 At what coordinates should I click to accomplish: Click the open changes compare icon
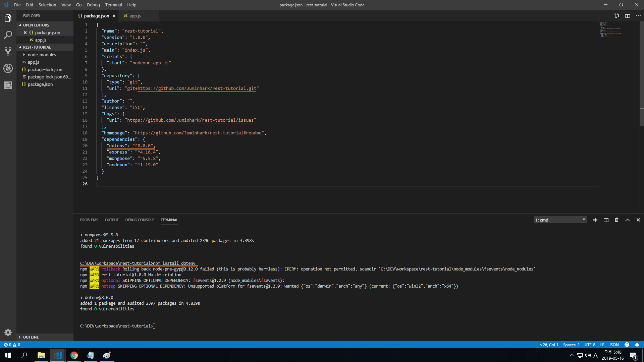pyautogui.click(x=617, y=16)
